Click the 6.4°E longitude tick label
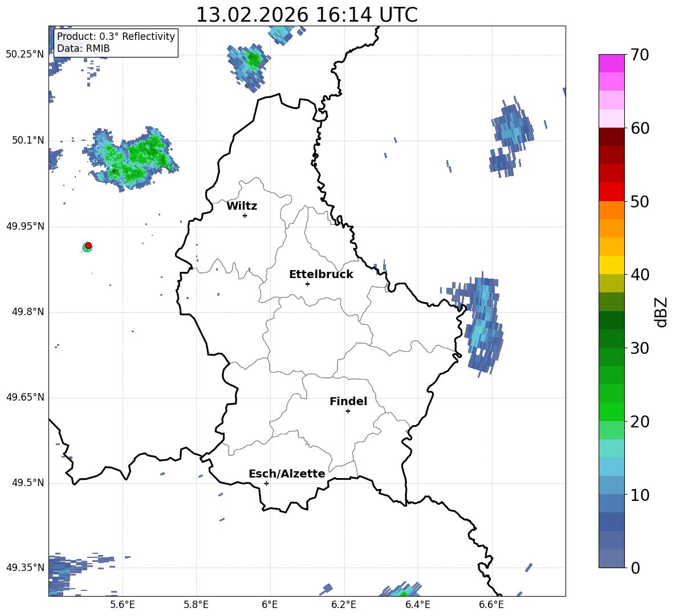Screen dimensions: 675x616 pyautogui.click(x=417, y=605)
